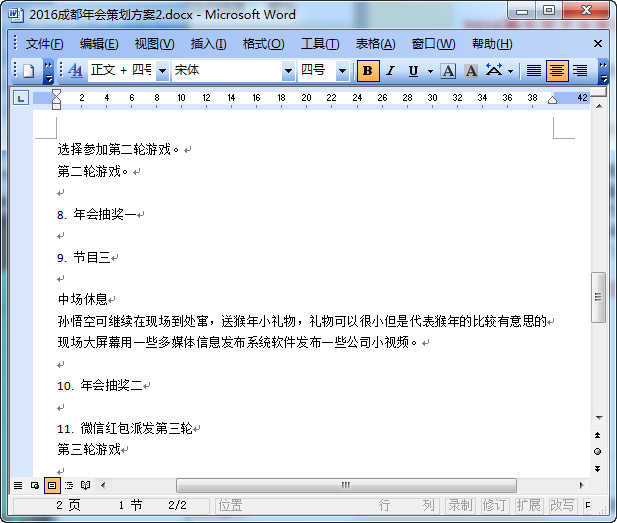
Task: Toggle center alignment
Action: pyautogui.click(x=557, y=71)
